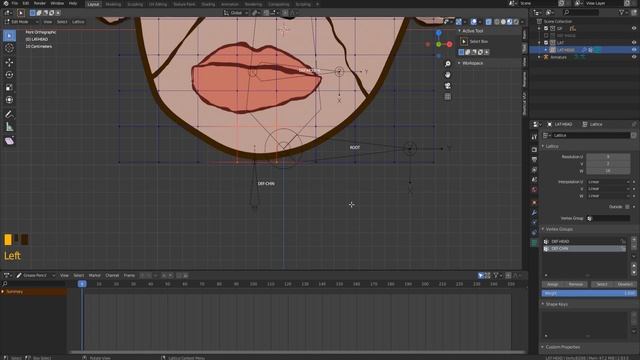The height and width of the screenshot is (360, 640).
Task: Toggle visibility eye for GP collection
Action: click(634, 28)
